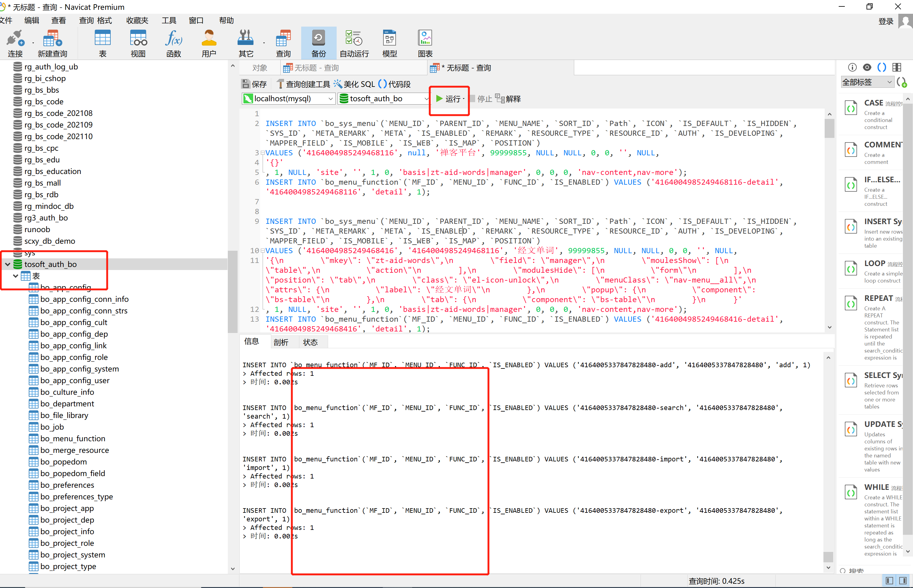Open the 编辑 menu

pos(31,20)
